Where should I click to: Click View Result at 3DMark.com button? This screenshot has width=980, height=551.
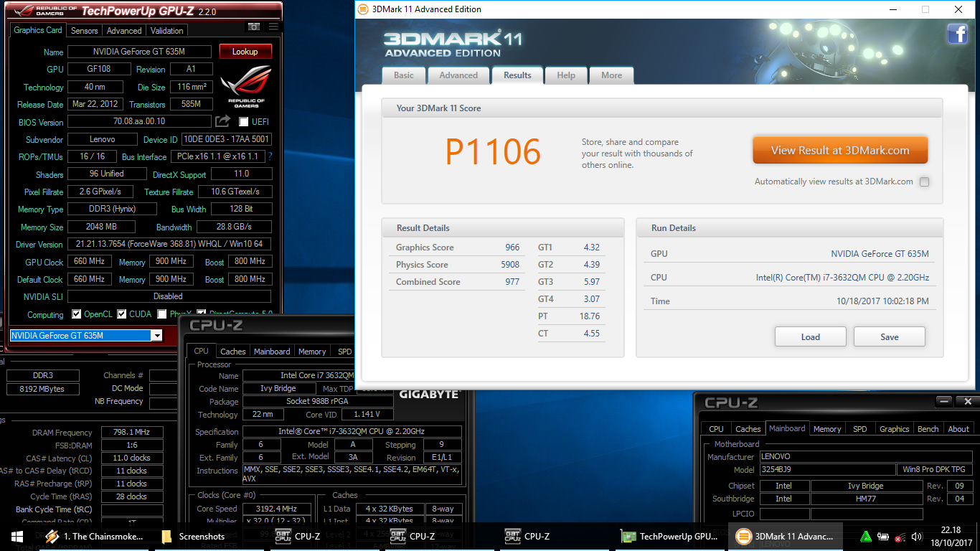tap(840, 151)
